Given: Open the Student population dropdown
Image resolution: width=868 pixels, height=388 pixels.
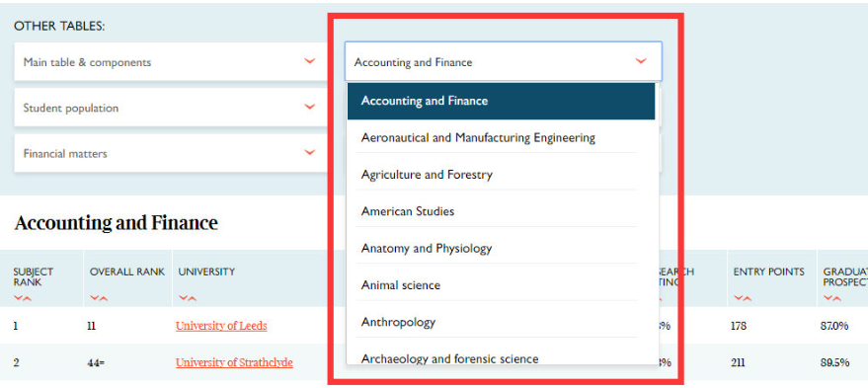Looking at the screenshot, I should (171, 108).
